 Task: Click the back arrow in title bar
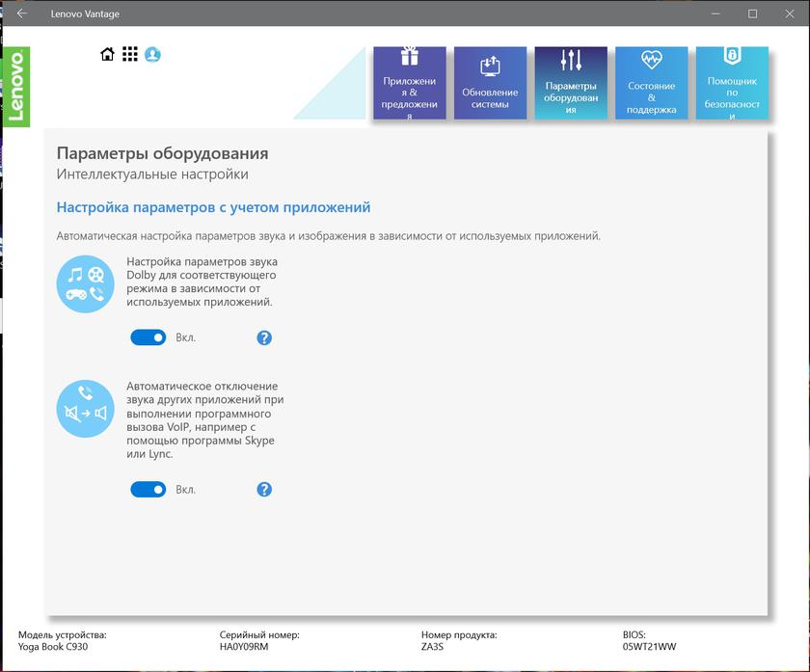[21, 13]
